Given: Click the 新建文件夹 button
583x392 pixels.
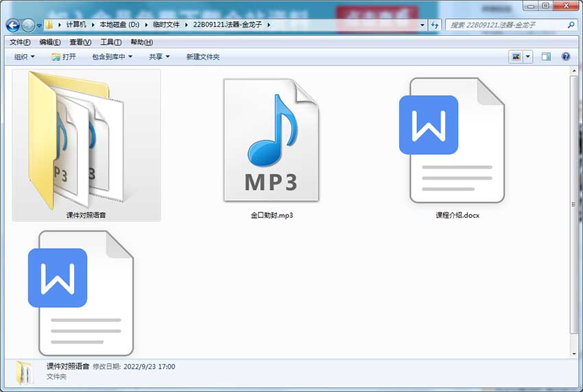Looking at the screenshot, I should (x=203, y=57).
